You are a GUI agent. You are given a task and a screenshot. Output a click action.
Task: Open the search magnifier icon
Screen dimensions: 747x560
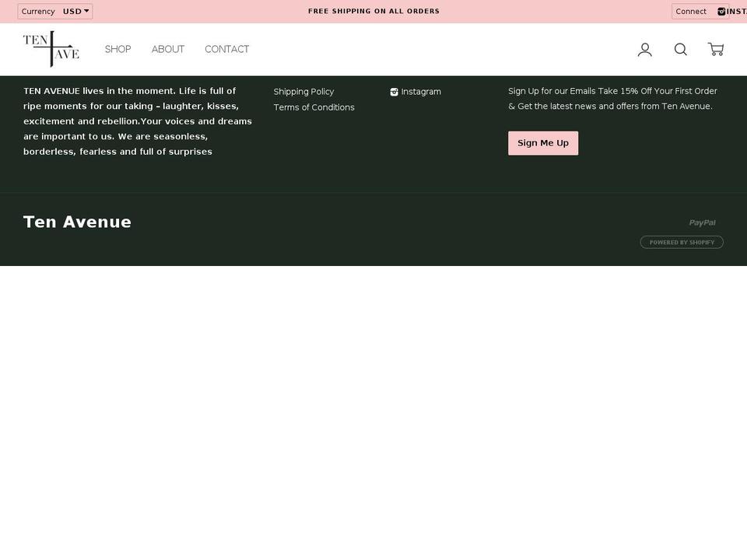pyautogui.click(x=680, y=50)
